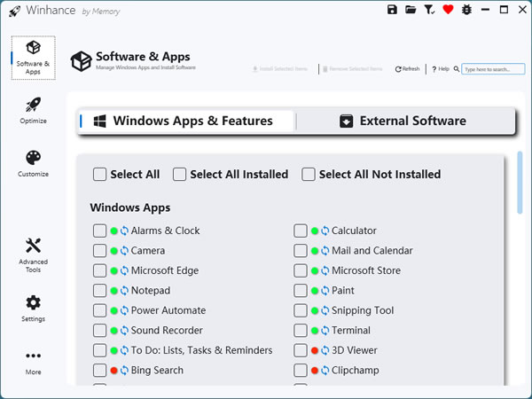Click the bug report icon

(465, 11)
